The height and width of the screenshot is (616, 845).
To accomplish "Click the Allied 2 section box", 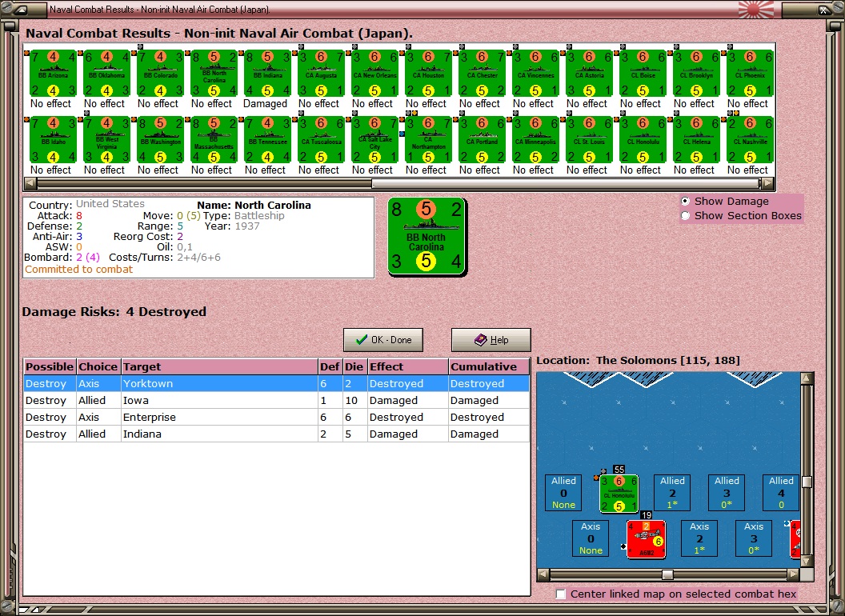I will point(672,493).
